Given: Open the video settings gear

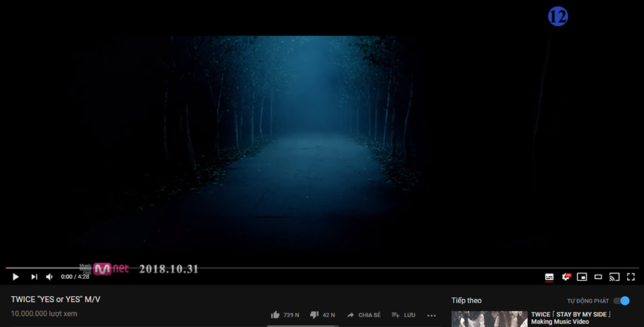Looking at the screenshot, I should [566, 277].
